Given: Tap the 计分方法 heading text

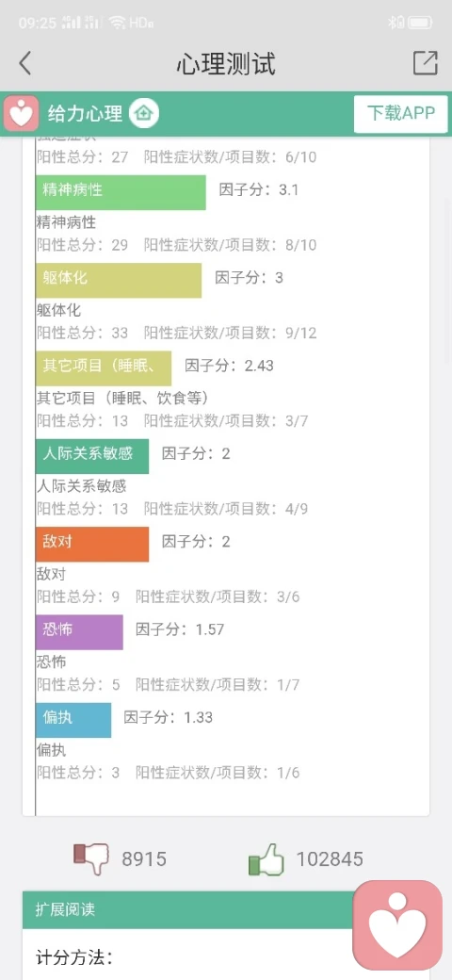Looking at the screenshot, I should [75, 956].
